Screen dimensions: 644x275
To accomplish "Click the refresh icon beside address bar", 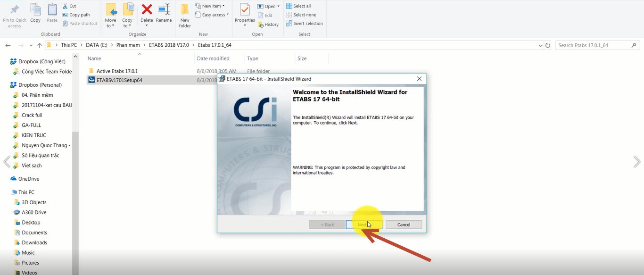I will pyautogui.click(x=547, y=45).
